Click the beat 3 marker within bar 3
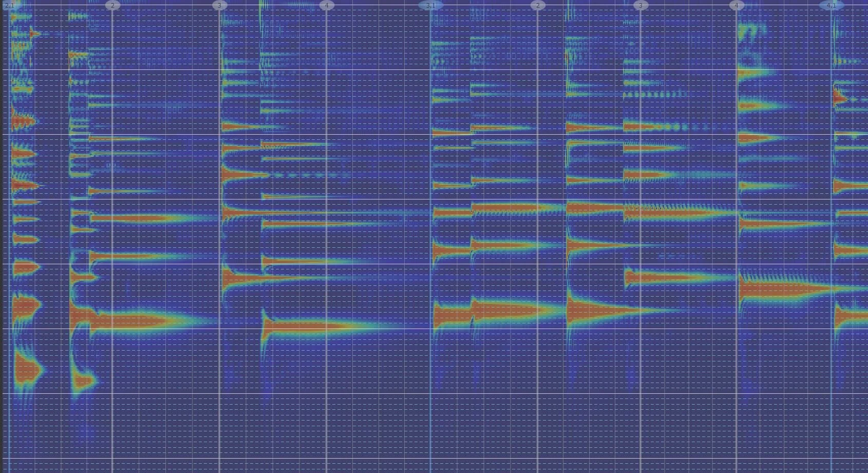Image resolution: width=868 pixels, height=473 pixels. tap(641, 5)
